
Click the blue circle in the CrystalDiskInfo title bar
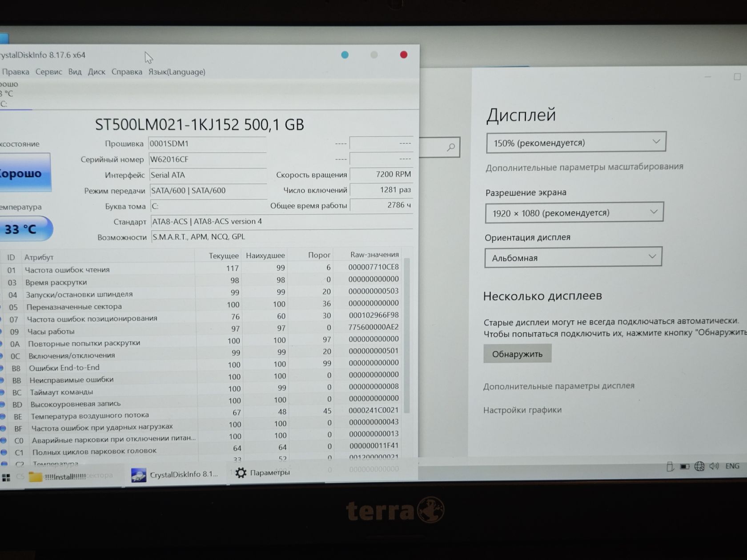(x=345, y=55)
